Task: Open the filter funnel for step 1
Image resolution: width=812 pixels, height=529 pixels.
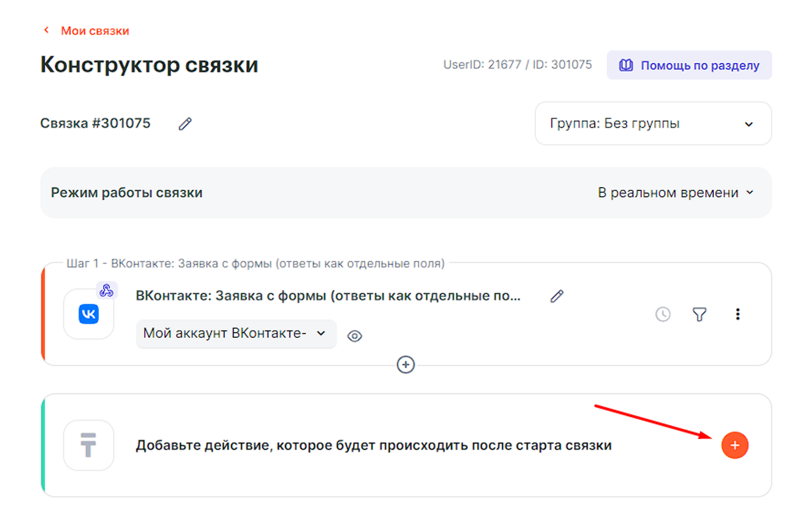Action: [x=699, y=314]
